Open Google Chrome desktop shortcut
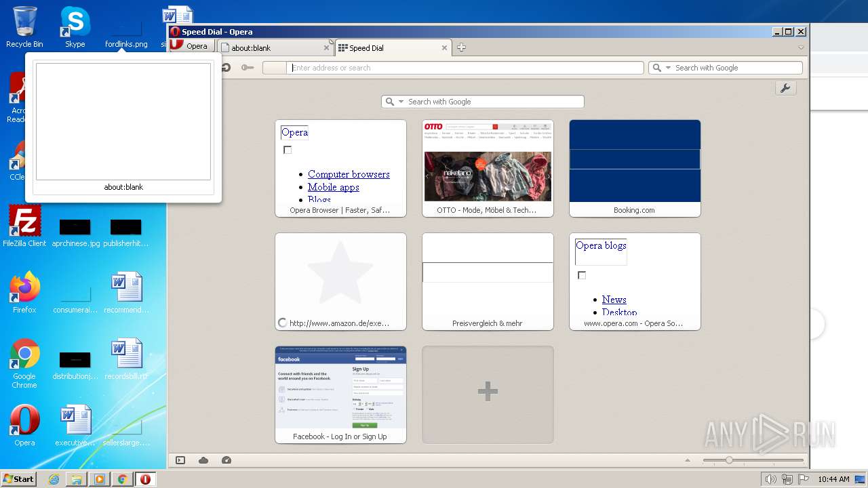This screenshot has width=868, height=488. tap(24, 363)
